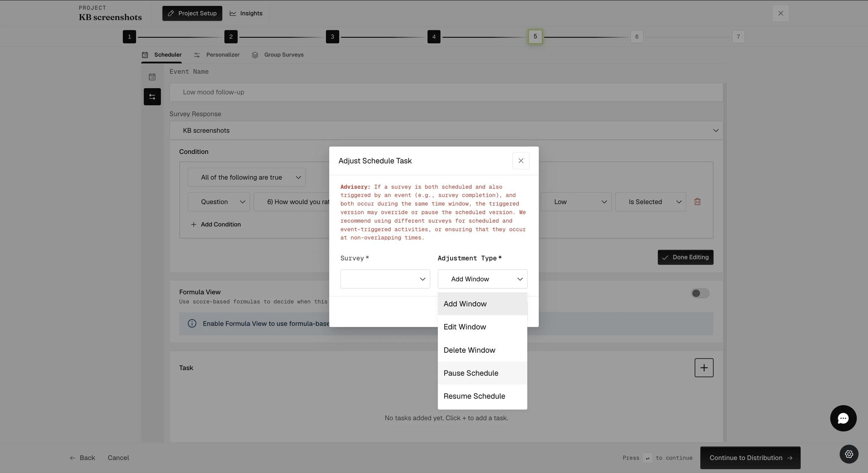This screenshot has height=473, width=868.
Task: Delete the condition with trash icon
Action: (x=697, y=202)
